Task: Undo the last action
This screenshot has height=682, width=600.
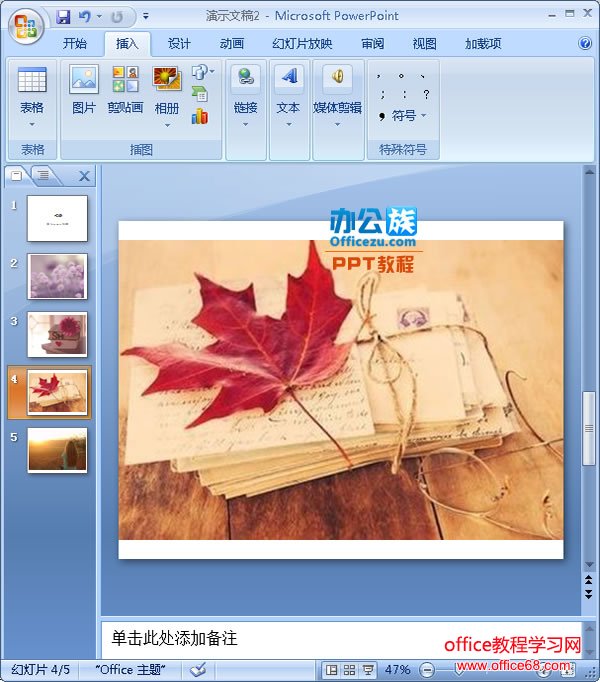Action: point(85,17)
